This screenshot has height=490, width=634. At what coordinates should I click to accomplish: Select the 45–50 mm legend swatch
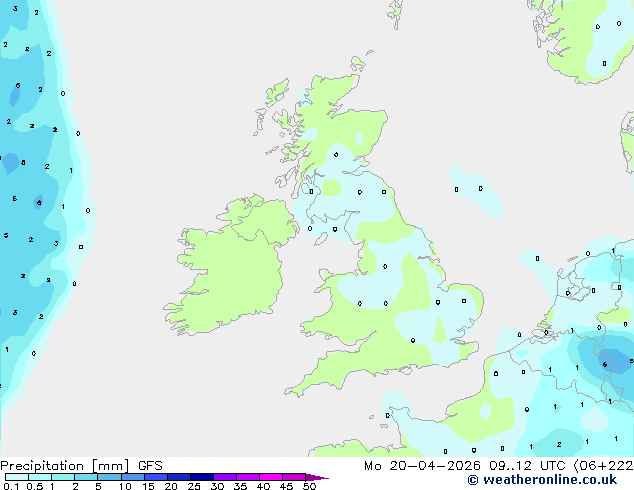(x=294, y=477)
